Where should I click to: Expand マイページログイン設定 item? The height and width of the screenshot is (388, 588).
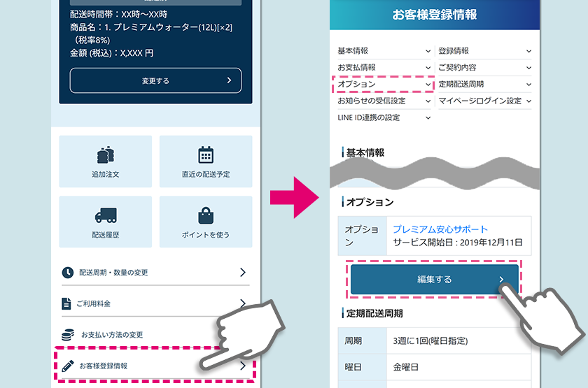point(484,101)
